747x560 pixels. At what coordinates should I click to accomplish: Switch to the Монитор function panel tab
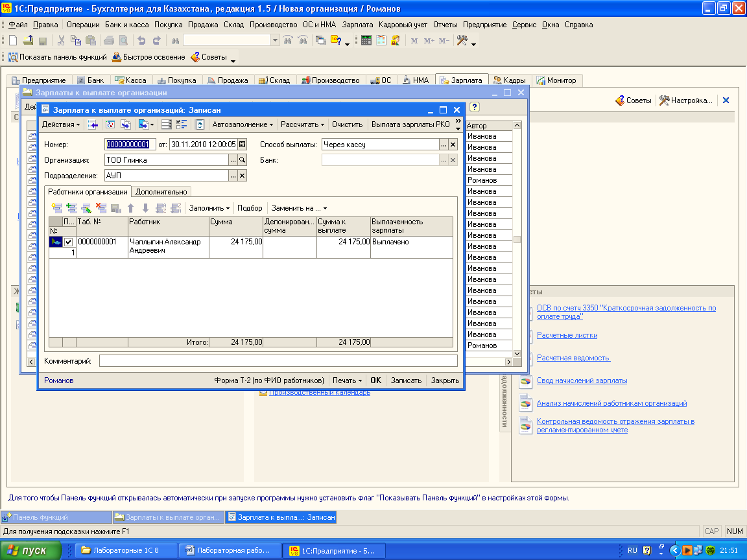tap(556, 80)
